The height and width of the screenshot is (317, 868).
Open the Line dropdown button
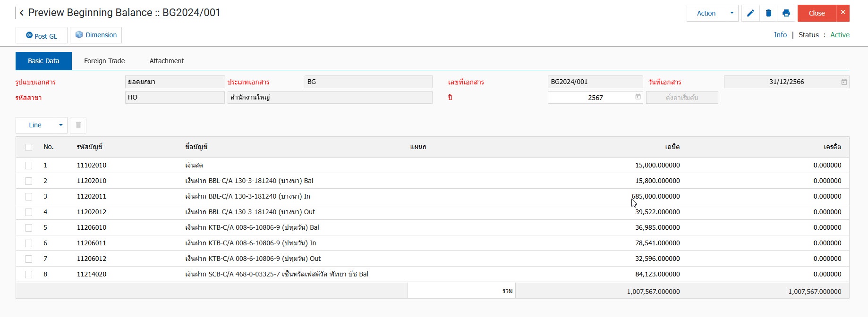coord(42,125)
